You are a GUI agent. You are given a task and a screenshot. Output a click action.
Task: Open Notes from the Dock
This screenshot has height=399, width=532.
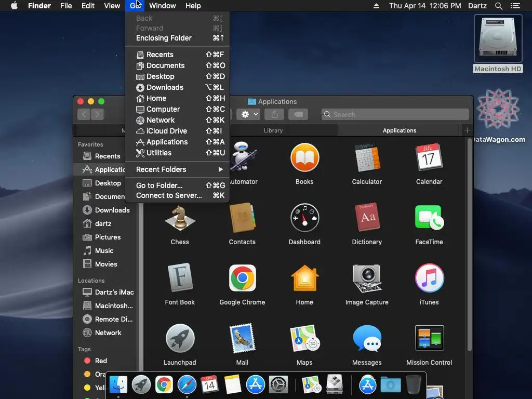pos(233,385)
